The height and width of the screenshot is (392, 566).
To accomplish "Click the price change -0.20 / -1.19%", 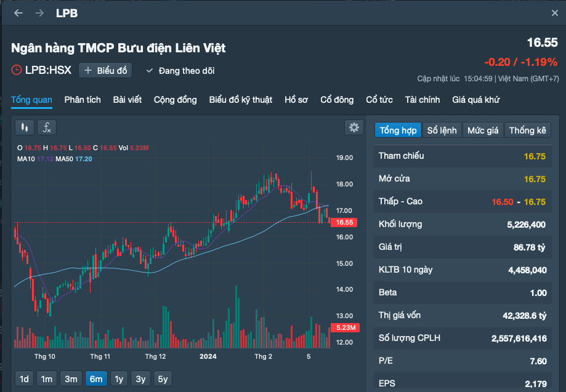I will coord(521,62).
